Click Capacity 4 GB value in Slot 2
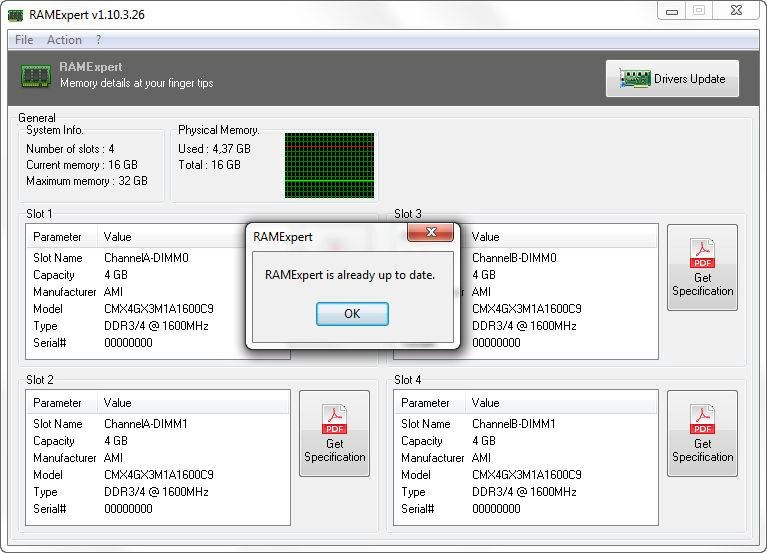 [116, 441]
